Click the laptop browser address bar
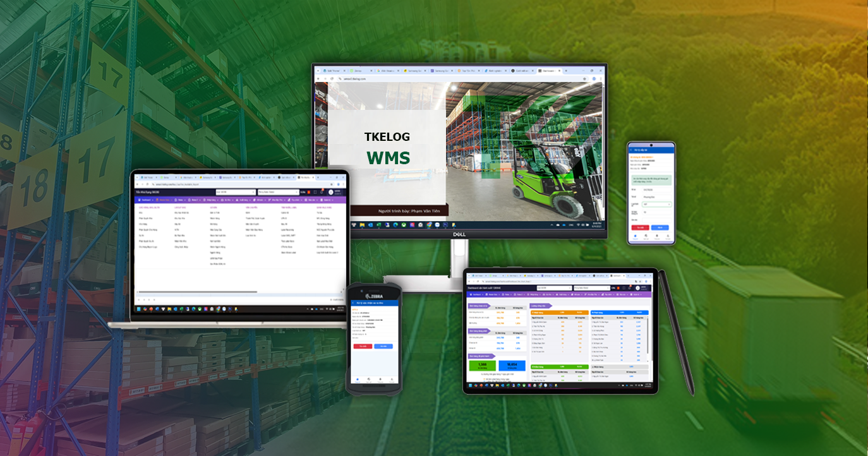 tap(243, 184)
